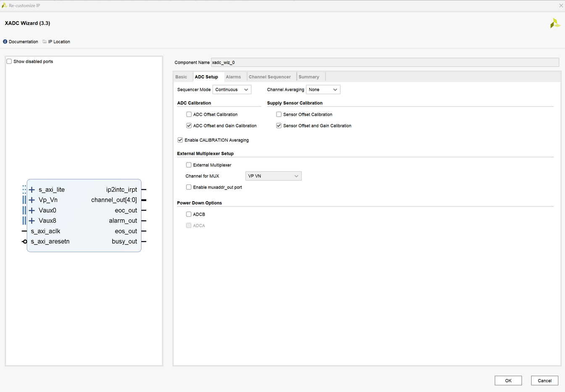
Task: Enable Sensor Offset Calibration checkbox
Action: 279,114
